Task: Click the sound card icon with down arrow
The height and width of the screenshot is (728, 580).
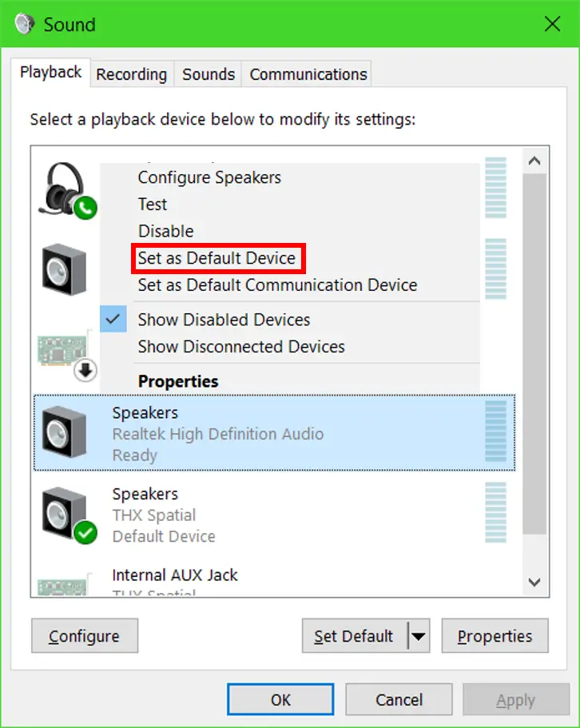Action: click(x=67, y=355)
